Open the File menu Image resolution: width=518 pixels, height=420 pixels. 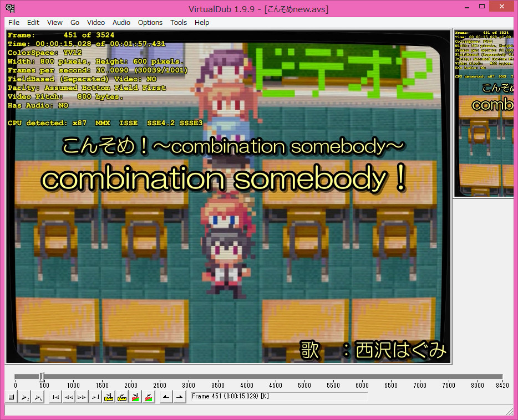[x=14, y=22]
